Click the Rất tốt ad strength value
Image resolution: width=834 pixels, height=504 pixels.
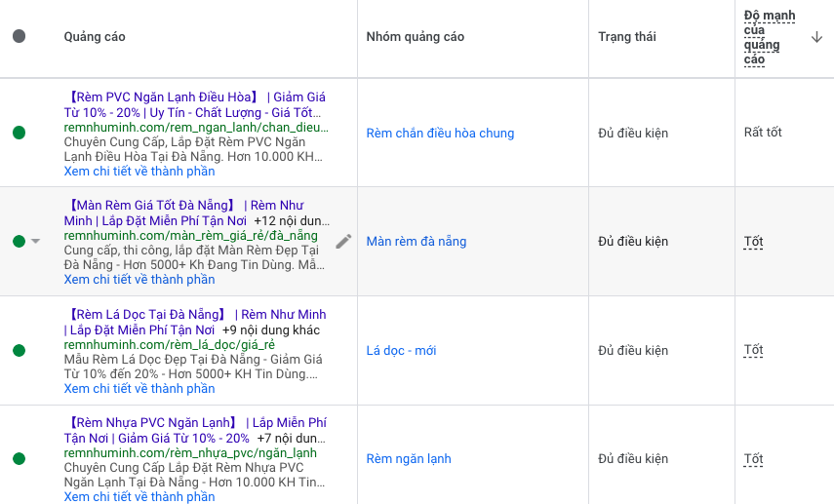pos(763,133)
